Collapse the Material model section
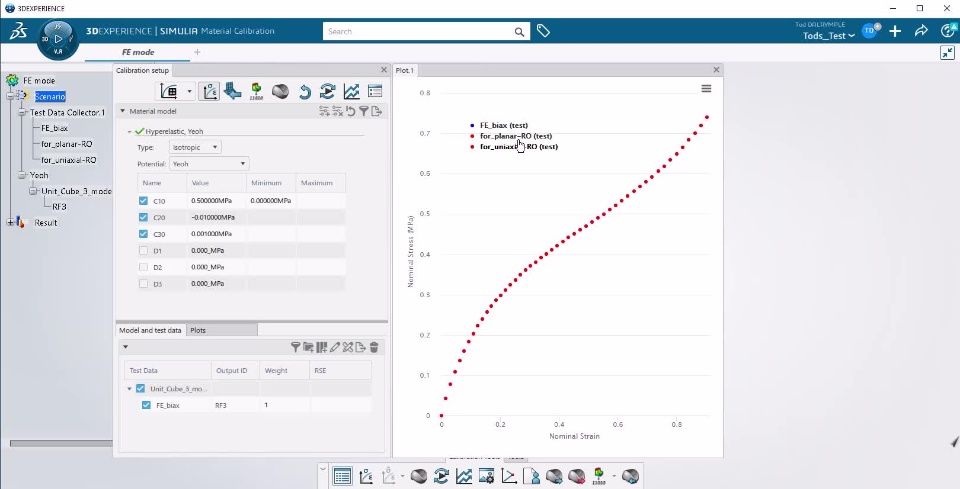The width and height of the screenshot is (960, 489). point(122,111)
